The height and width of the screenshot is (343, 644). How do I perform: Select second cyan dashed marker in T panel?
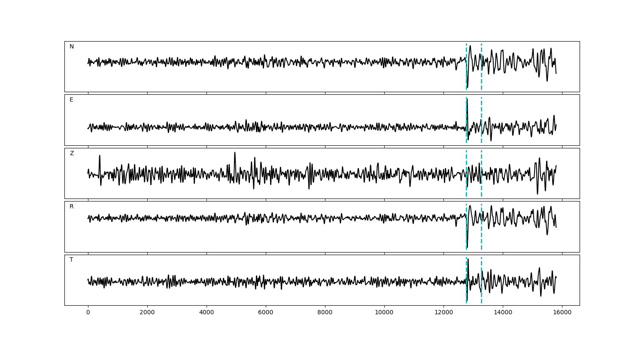[481, 292]
